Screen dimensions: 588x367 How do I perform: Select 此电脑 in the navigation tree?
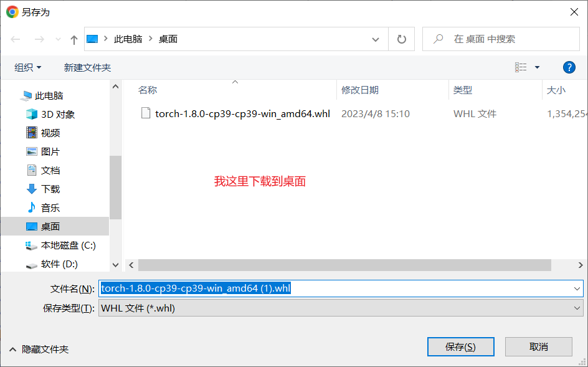click(x=49, y=96)
